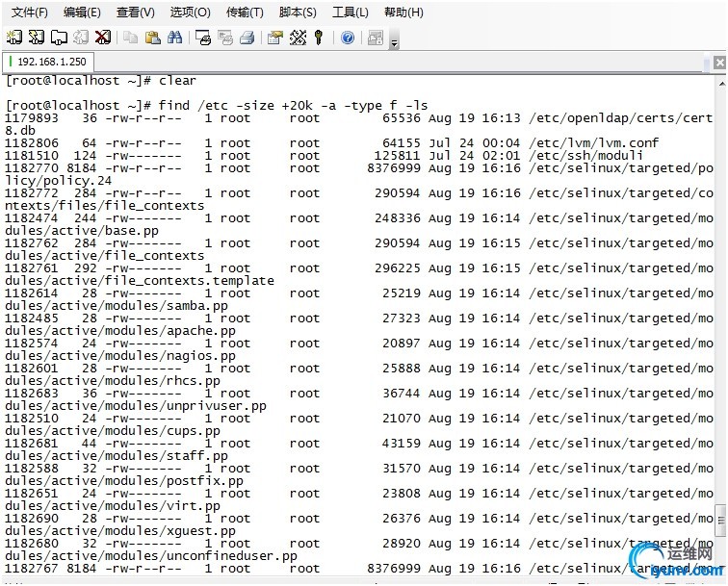The image size is (728, 586).
Task: Open the 选项(O) menu
Action: 190,13
